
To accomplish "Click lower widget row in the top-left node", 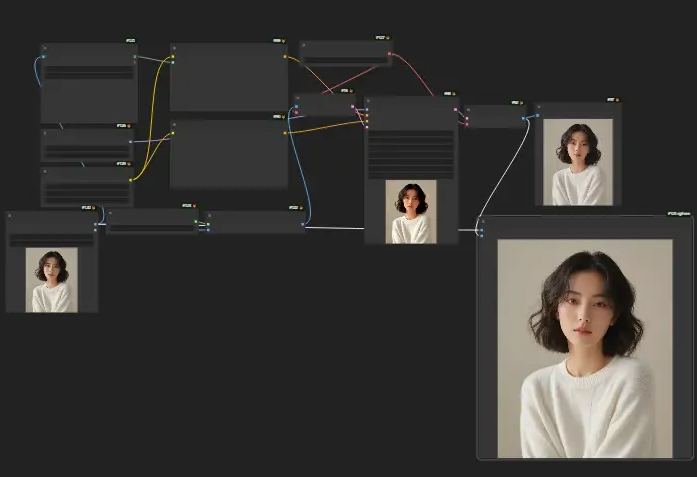I will [x=89, y=76].
